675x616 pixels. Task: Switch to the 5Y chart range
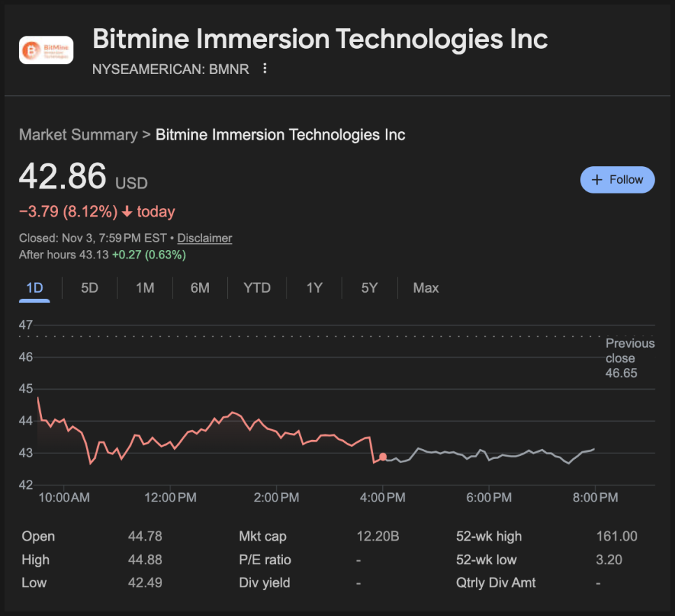tap(369, 288)
